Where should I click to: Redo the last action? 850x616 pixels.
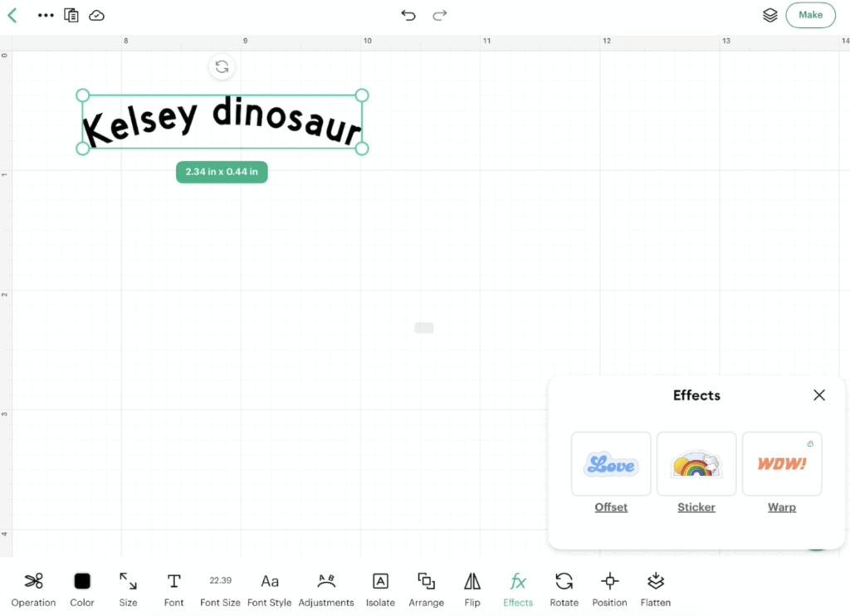[440, 15]
